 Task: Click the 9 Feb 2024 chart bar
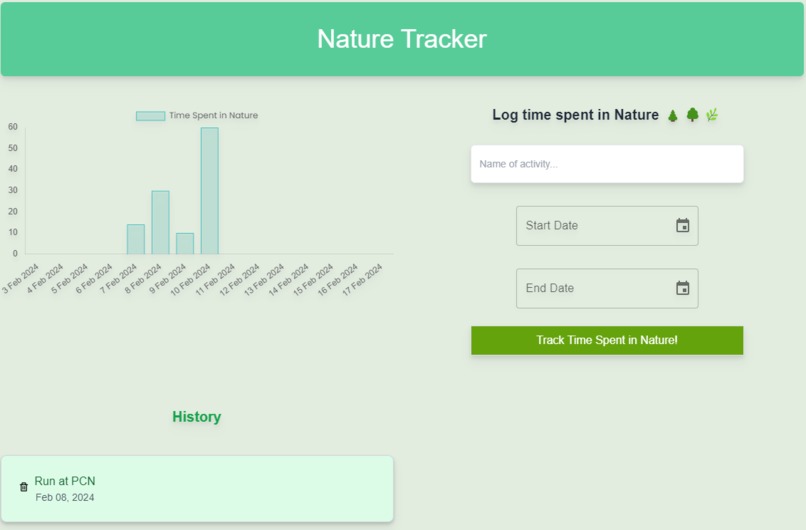(185, 244)
